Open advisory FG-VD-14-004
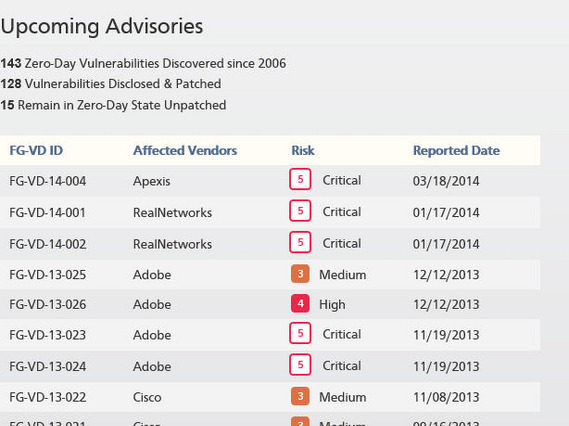 48,181
